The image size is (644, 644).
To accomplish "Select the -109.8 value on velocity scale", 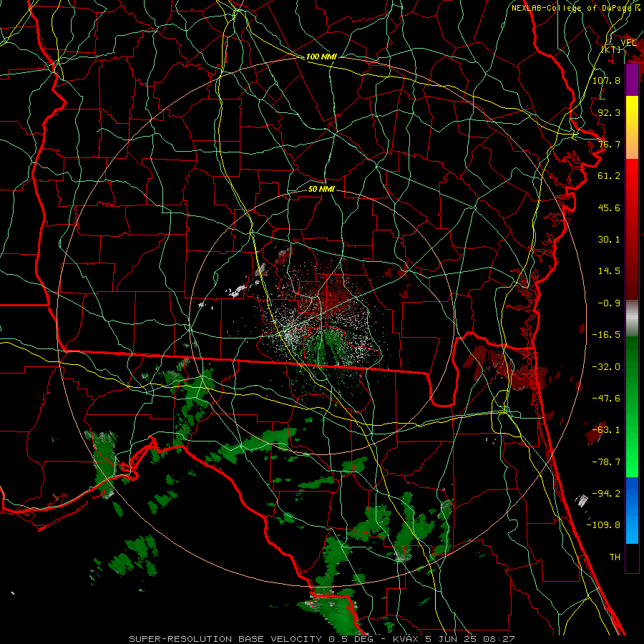I will pyautogui.click(x=603, y=525).
